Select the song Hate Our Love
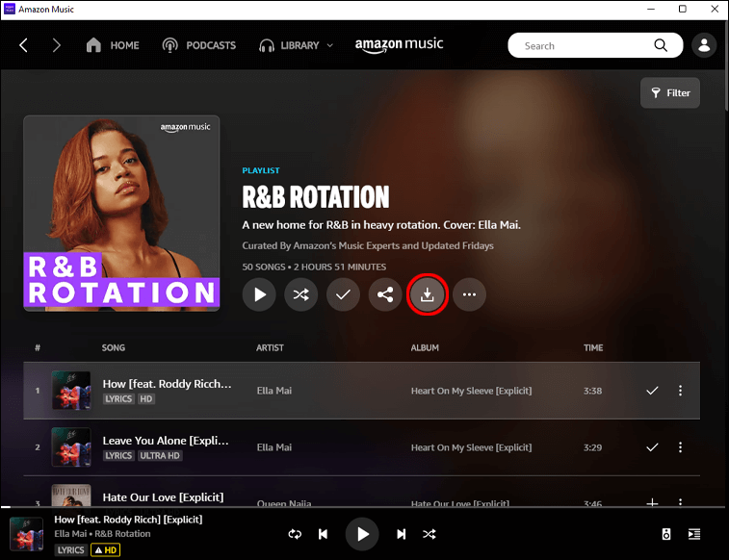 (163, 497)
